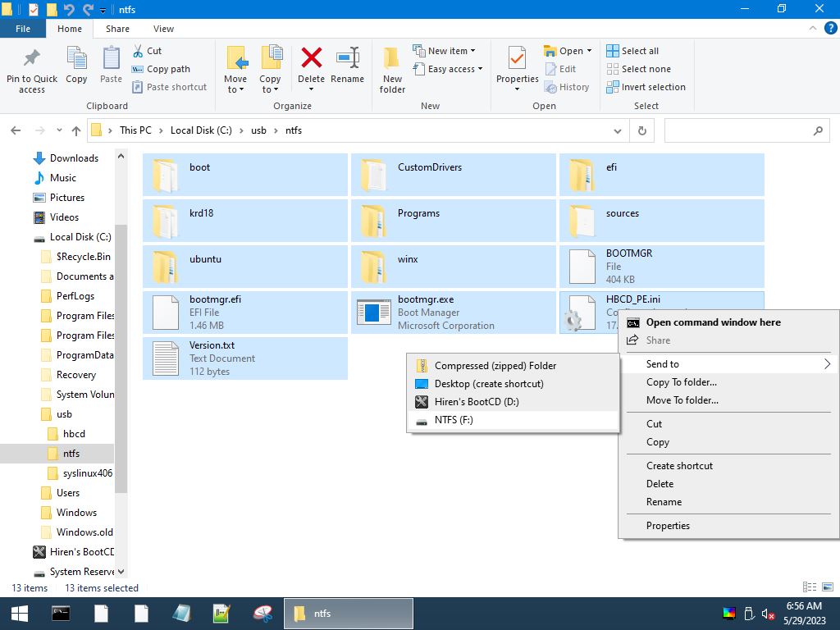Click the Cut scissors icon
The width and height of the screenshot is (840, 630).
pos(138,51)
